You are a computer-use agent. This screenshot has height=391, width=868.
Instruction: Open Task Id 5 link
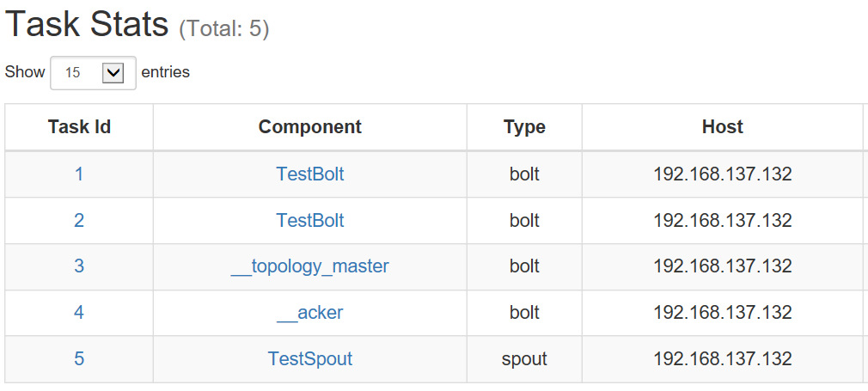(79, 358)
